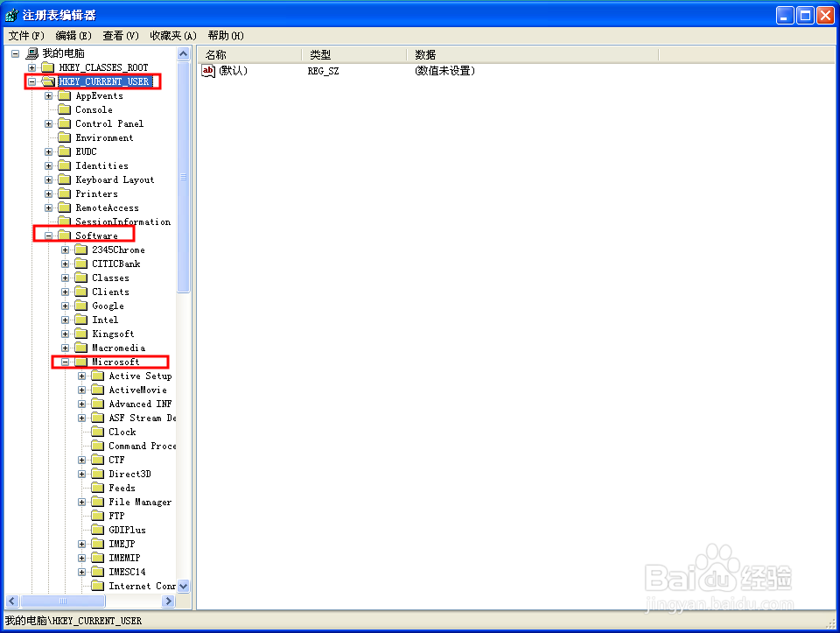The image size is (840, 633).
Task: Open the 收藏夹(A) menu
Action: point(173,36)
